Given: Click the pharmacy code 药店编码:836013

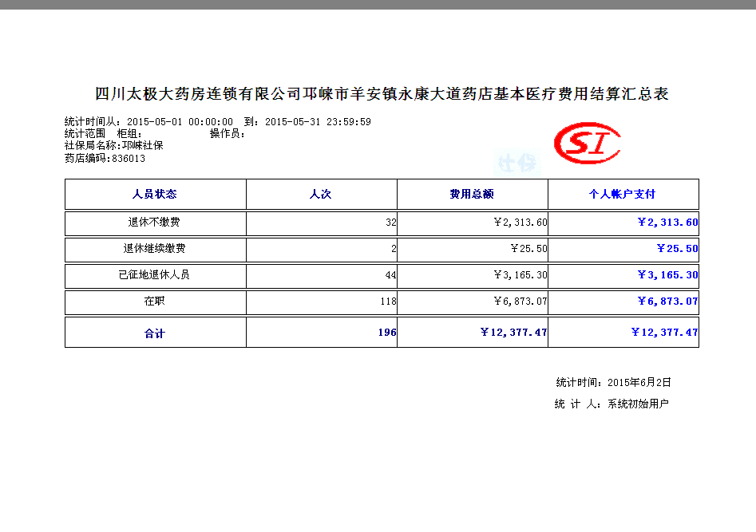Looking at the screenshot, I should (x=105, y=158).
